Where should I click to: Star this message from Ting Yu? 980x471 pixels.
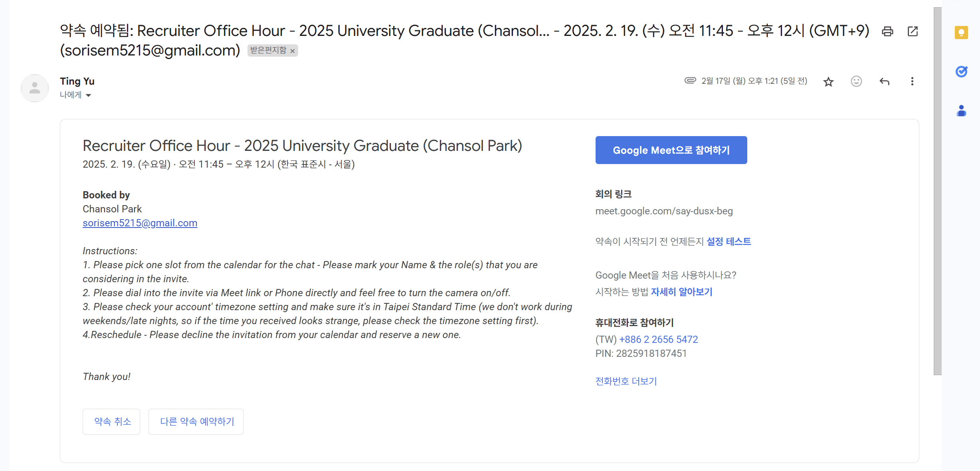point(828,81)
